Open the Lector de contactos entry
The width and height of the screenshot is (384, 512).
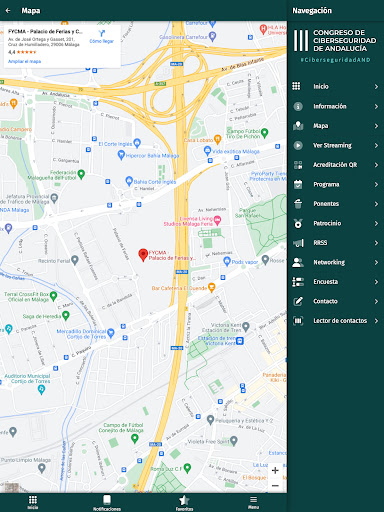(x=336, y=321)
